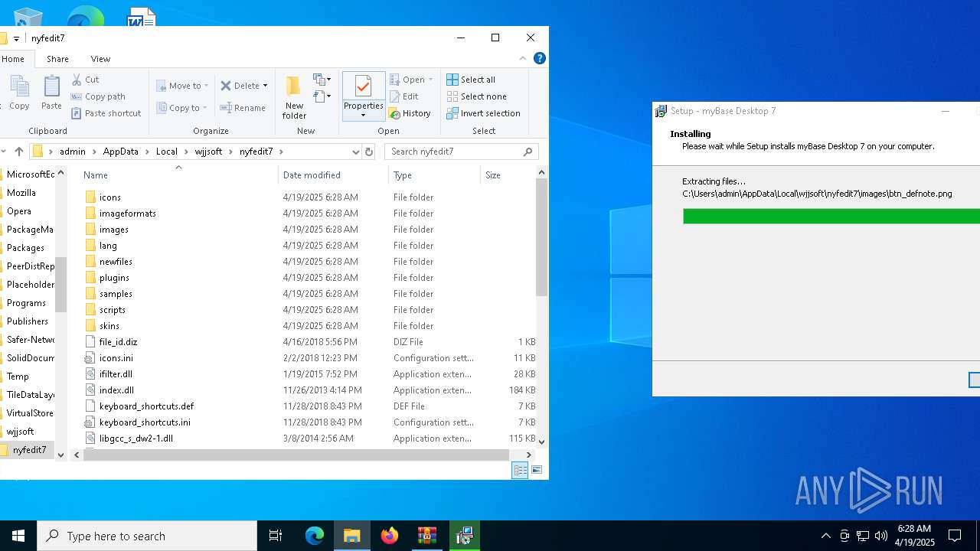Open the Move to dropdown

(181, 86)
